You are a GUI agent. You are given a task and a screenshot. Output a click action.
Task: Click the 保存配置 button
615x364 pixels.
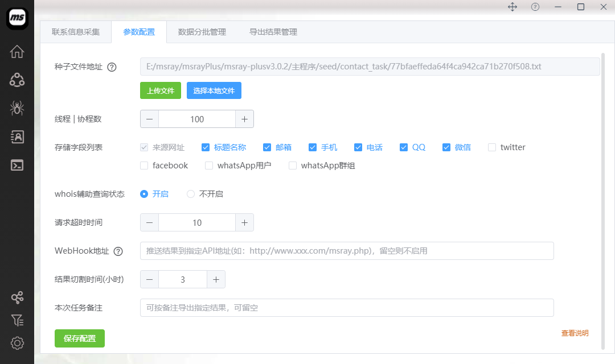(x=80, y=338)
